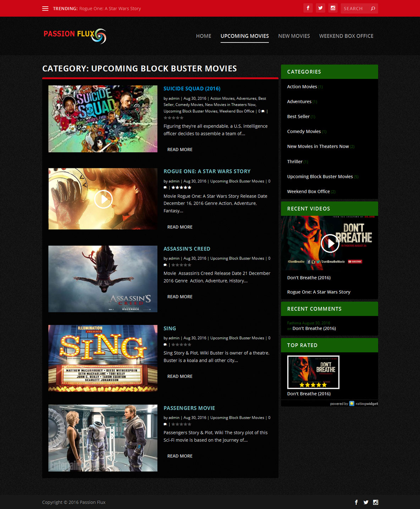Open the Instagram icon in red header
Image resolution: width=420 pixels, height=509 pixels.
333,8
